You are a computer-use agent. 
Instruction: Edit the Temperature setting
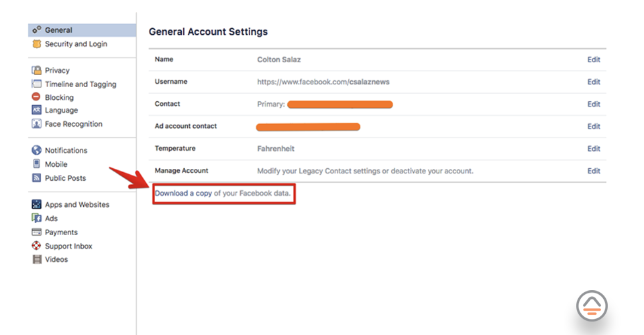coord(594,149)
